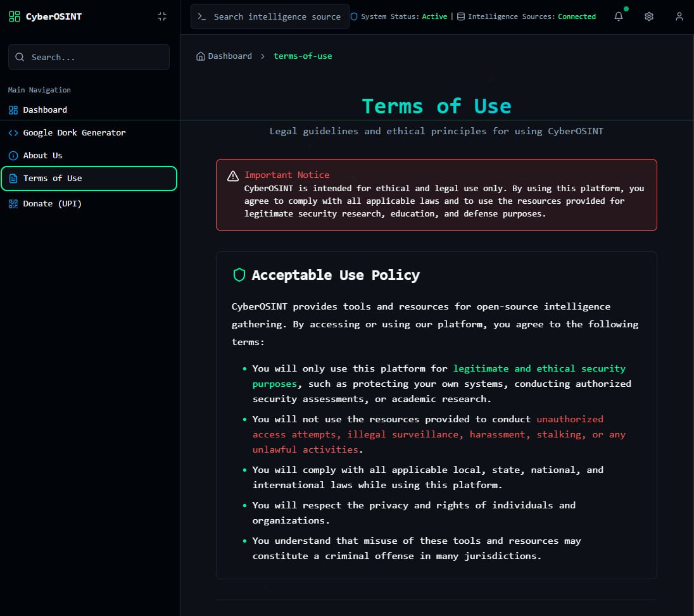Click the 'CyberOSINT provides tools' intro paragraph
This screenshot has width=694, height=616.
tap(435, 324)
